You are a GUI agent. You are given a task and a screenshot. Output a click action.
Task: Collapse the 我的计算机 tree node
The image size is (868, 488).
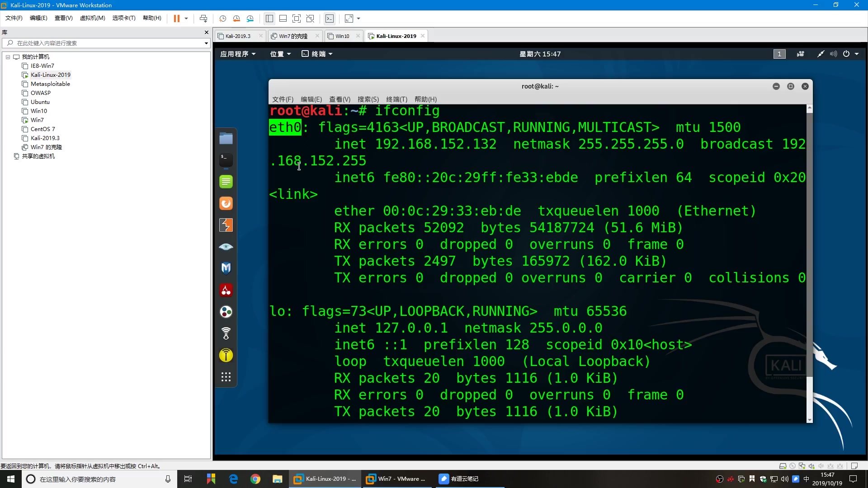pyautogui.click(x=8, y=57)
